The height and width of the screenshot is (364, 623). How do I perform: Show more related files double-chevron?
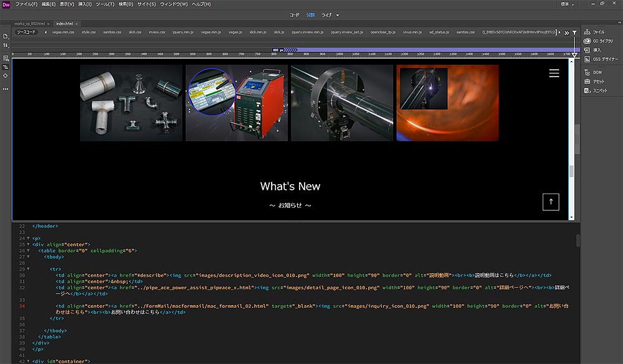(566, 33)
